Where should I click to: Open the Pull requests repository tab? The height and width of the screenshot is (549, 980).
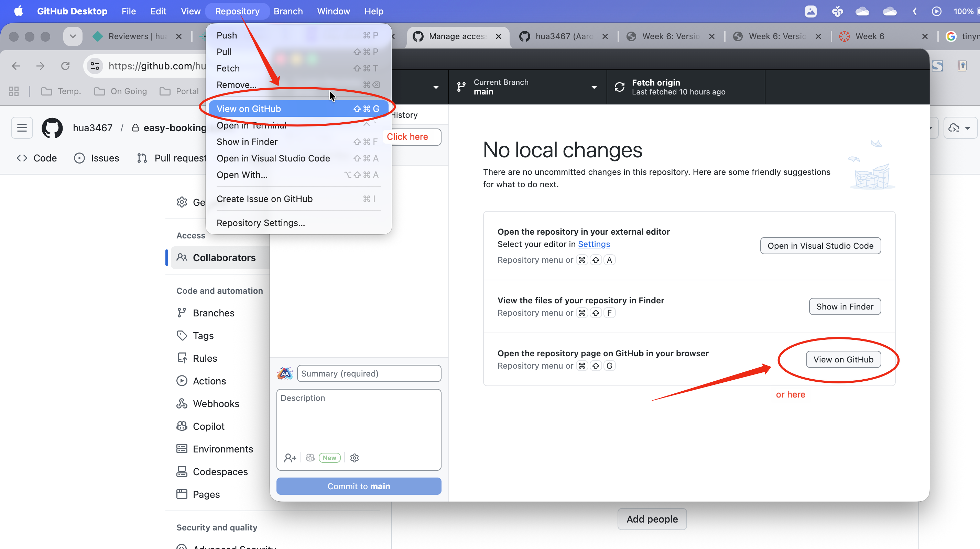[x=171, y=158]
